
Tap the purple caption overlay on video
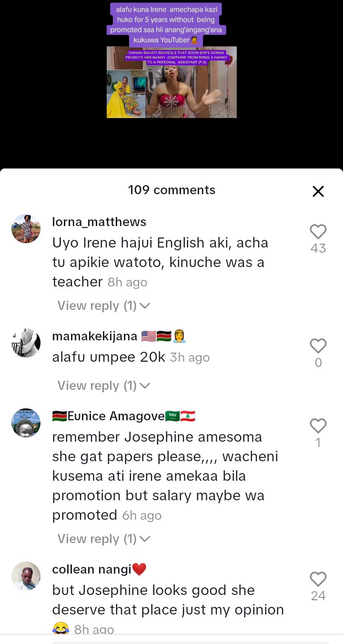tap(166, 25)
